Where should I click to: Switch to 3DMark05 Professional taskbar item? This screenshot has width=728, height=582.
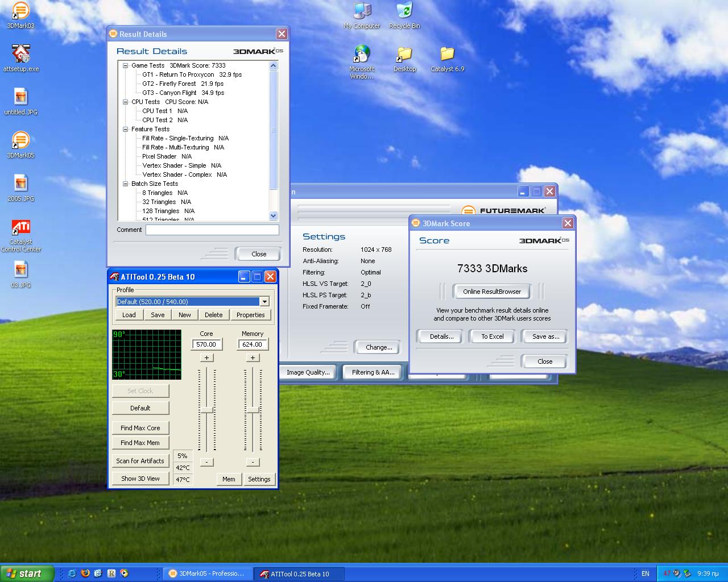tap(208, 573)
